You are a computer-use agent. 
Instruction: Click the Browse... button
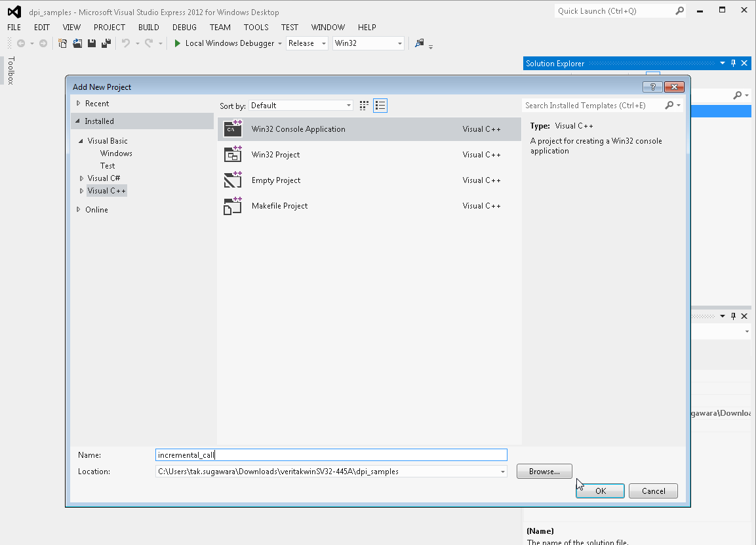[x=544, y=472]
